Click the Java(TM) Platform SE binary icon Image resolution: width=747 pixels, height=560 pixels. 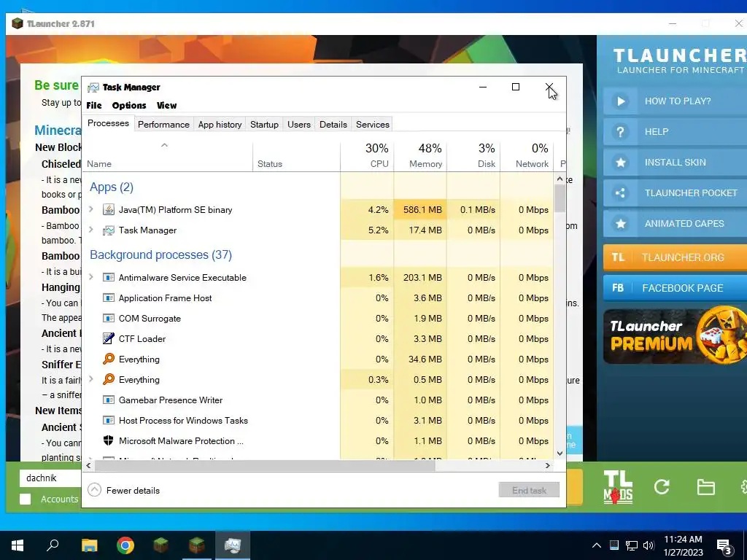pos(109,209)
